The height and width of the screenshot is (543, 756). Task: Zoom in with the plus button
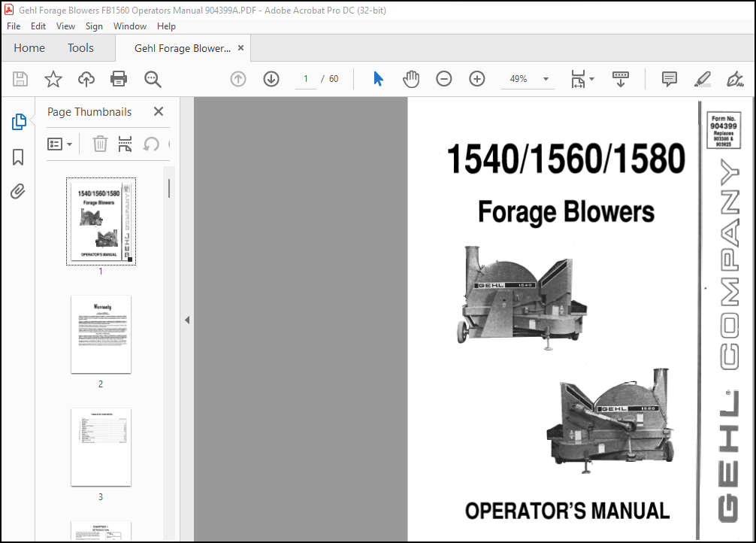click(477, 79)
